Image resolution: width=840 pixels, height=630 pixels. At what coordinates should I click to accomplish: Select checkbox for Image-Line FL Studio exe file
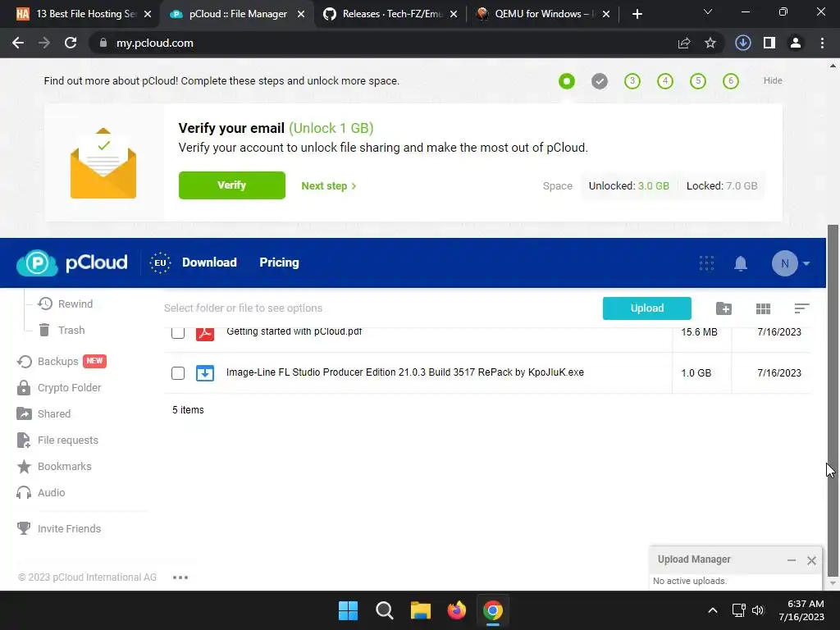pyautogui.click(x=178, y=373)
